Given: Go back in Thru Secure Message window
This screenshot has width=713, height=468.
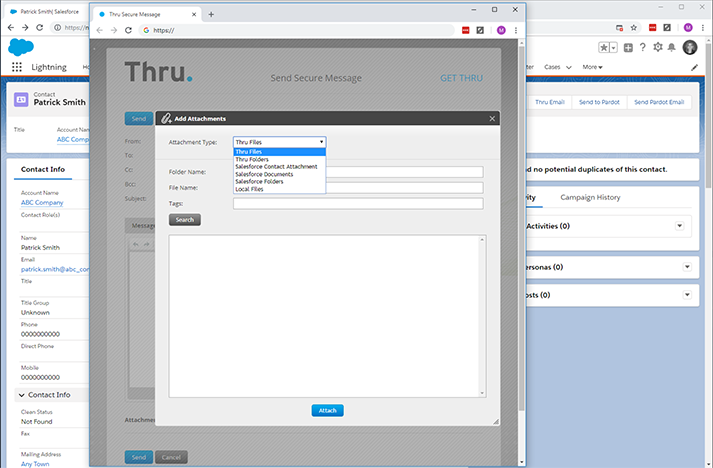Looking at the screenshot, I should 100,30.
